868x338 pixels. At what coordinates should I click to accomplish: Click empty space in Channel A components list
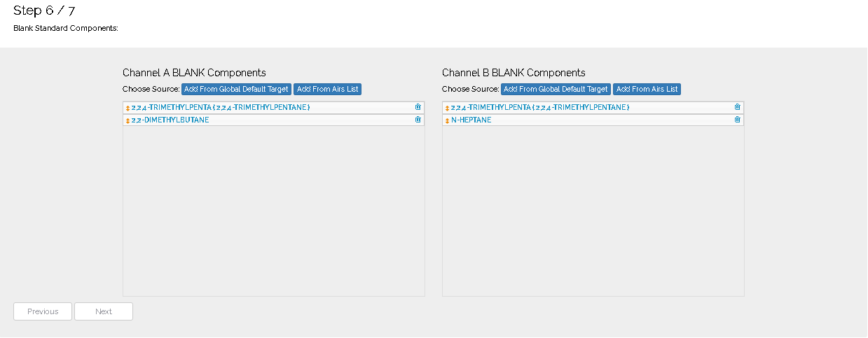(273, 210)
